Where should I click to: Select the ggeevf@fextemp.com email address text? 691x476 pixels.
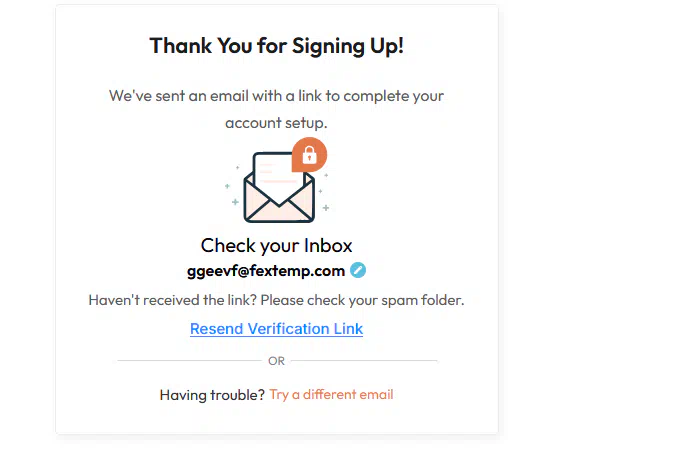[266, 271]
